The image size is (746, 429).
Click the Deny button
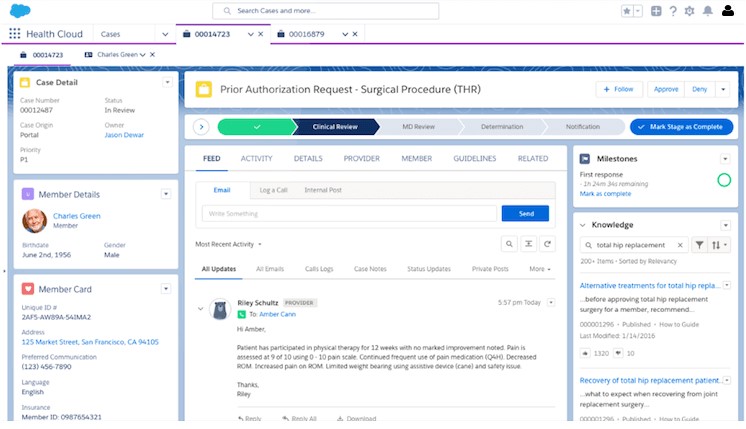click(699, 89)
